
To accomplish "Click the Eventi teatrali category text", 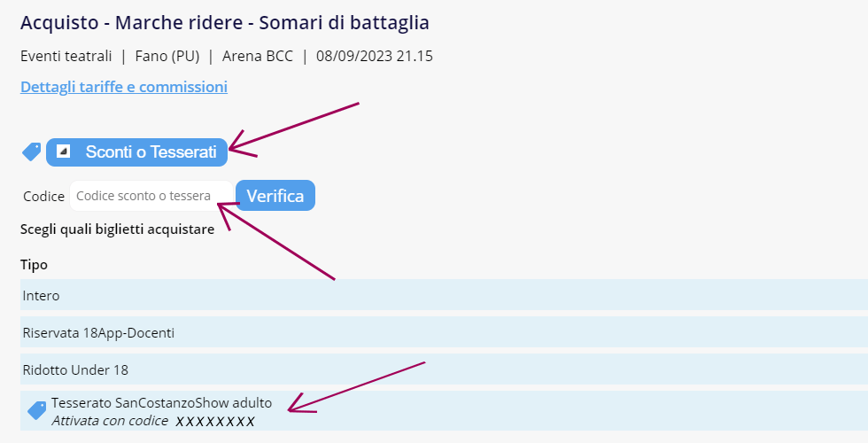I will 66,56.
